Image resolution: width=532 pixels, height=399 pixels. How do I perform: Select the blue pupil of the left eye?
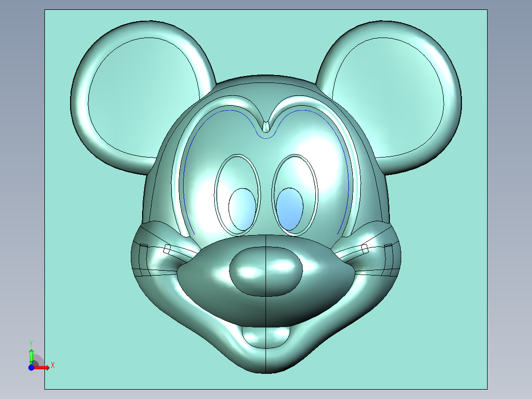point(242,209)
